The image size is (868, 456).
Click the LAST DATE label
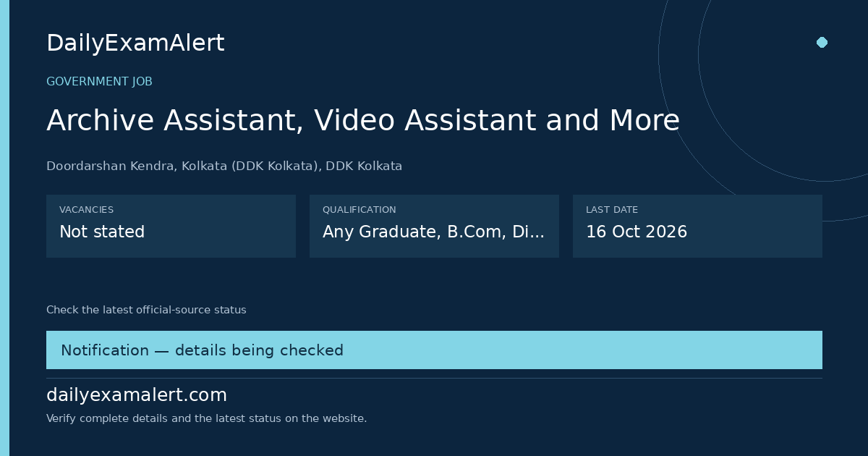pos(612,210)
